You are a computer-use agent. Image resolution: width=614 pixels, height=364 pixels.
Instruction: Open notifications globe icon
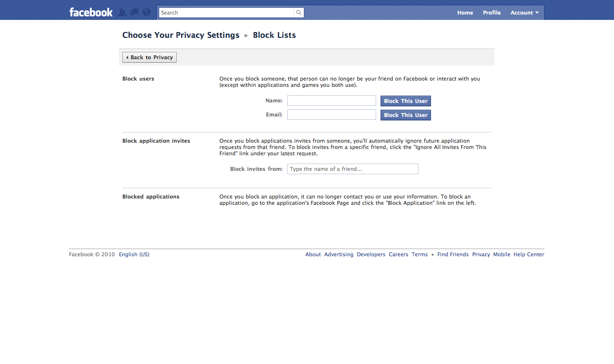coord(147,12)
